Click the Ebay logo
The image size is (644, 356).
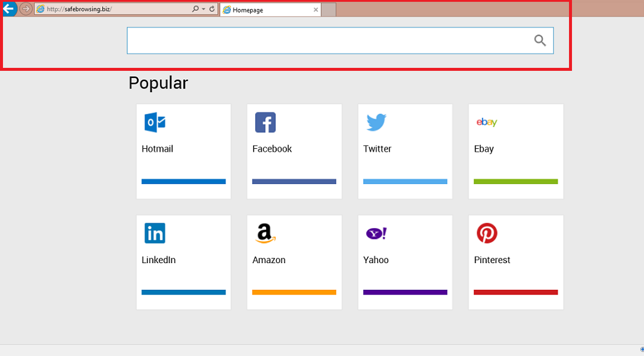coord(486,123)
